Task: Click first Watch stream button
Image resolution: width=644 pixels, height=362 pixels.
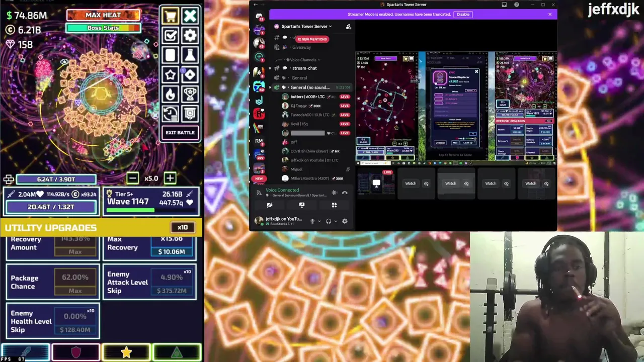Action: pos(411,184)
